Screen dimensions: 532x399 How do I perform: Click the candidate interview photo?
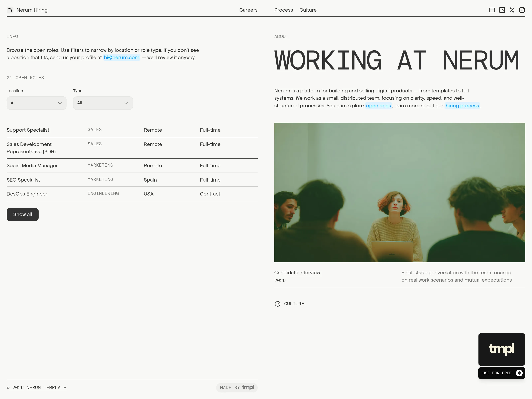tap(399, 192)
